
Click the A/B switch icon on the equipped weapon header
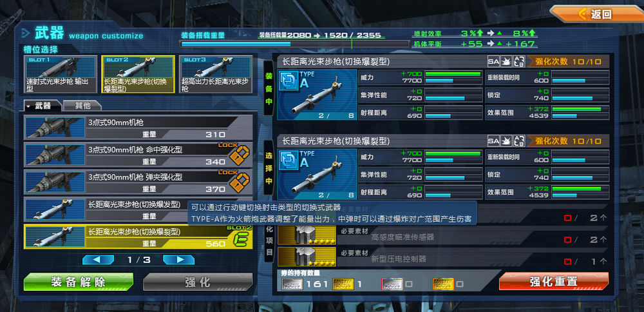(x=519, y=62)
